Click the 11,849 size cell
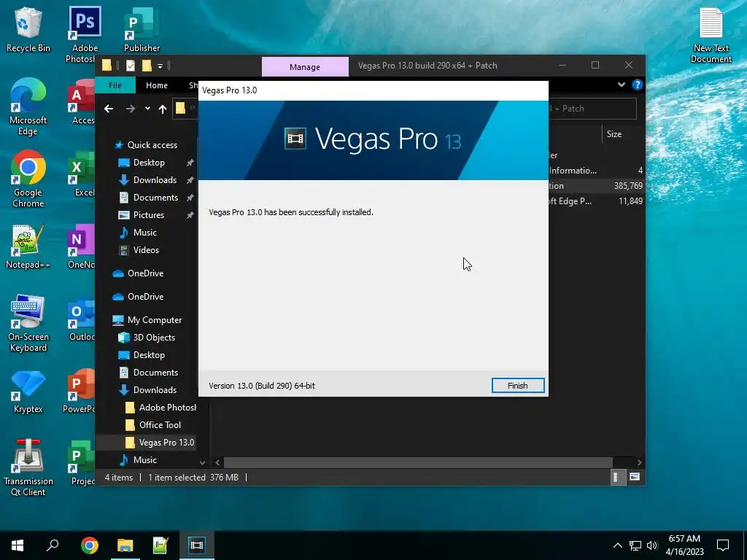Viewport: 747px width, 560px height. click(x=630, y=201)
